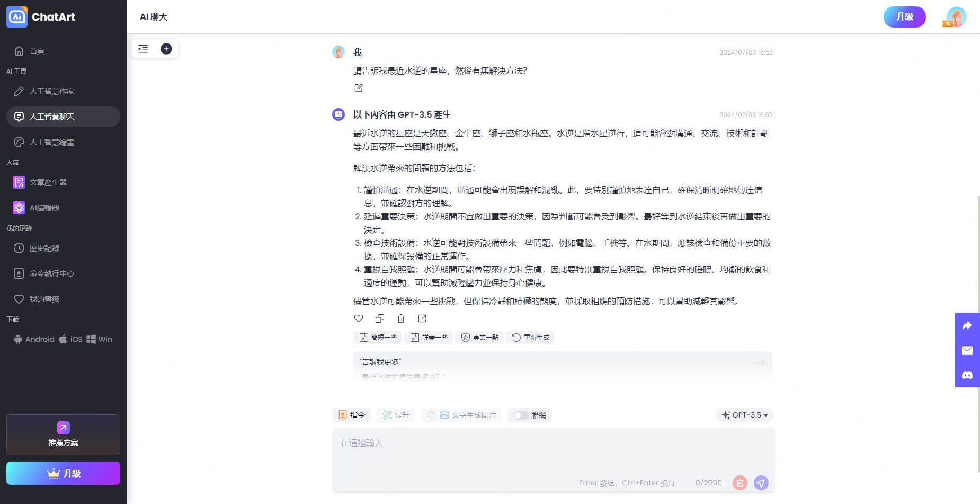
Task: Click the page vertical scrollbar
Action: coord(978,334)
